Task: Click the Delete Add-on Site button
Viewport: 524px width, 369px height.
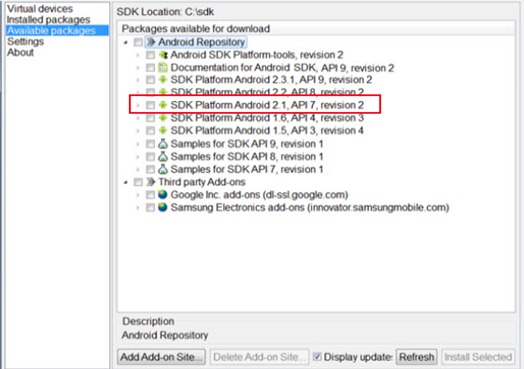Action: click(259, 357)
